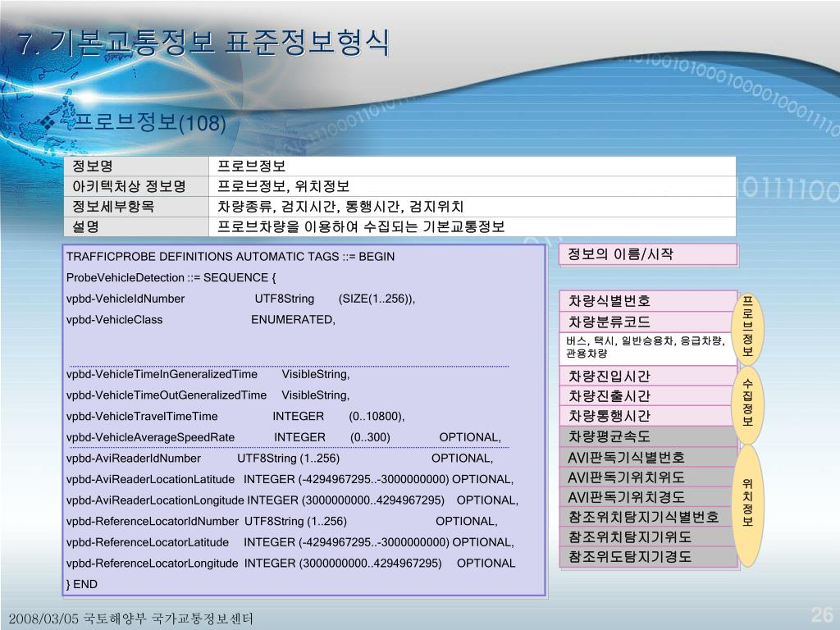The image size is (840, 630).
Task: Click the 'vpbd-VehicleIdNumber' field name
Action: point(126,299)
